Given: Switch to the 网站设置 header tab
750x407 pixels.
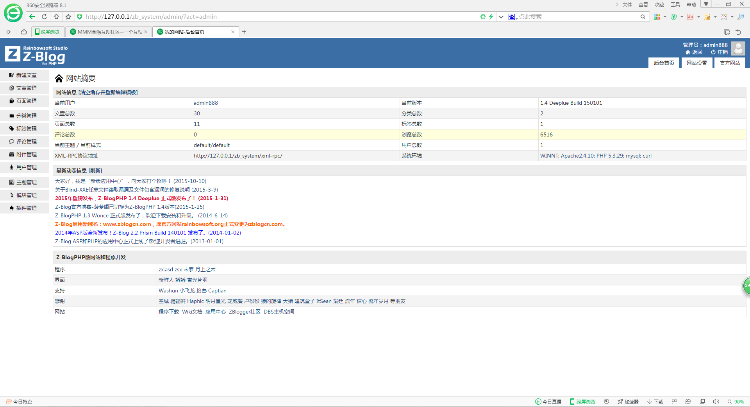Looking at the screenshot, I should [696, 63].
